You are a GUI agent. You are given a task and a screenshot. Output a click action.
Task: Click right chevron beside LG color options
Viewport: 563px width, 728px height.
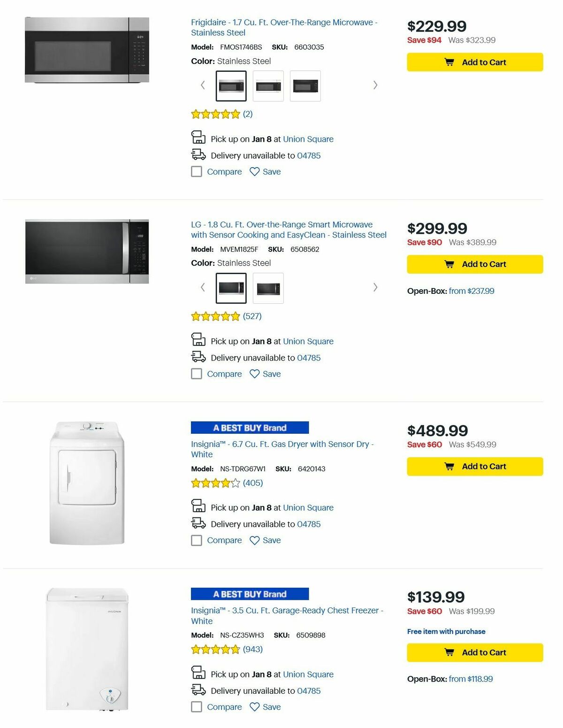375,287
